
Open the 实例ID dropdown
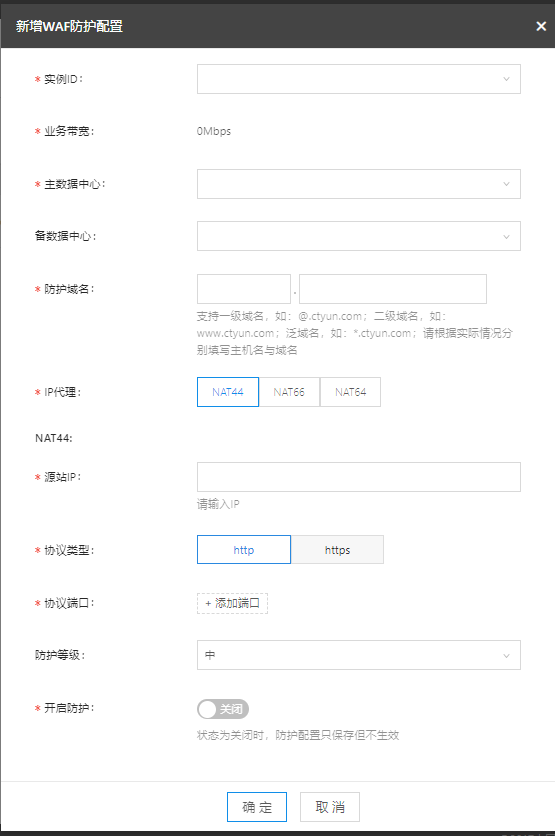(359, 79)
